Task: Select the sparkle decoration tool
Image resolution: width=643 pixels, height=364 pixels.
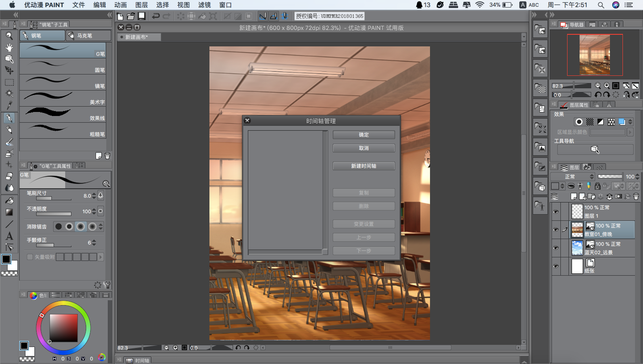Action: tap(9, 165)
